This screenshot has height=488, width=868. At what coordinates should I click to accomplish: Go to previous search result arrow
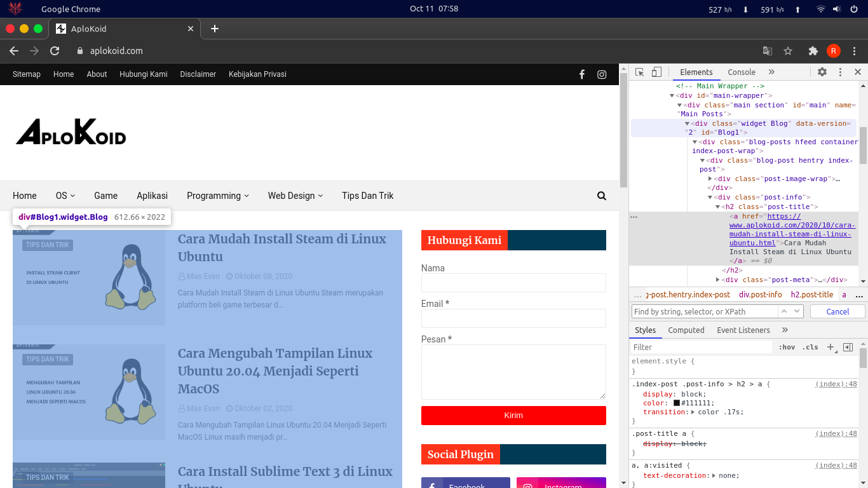pos(784,311)
